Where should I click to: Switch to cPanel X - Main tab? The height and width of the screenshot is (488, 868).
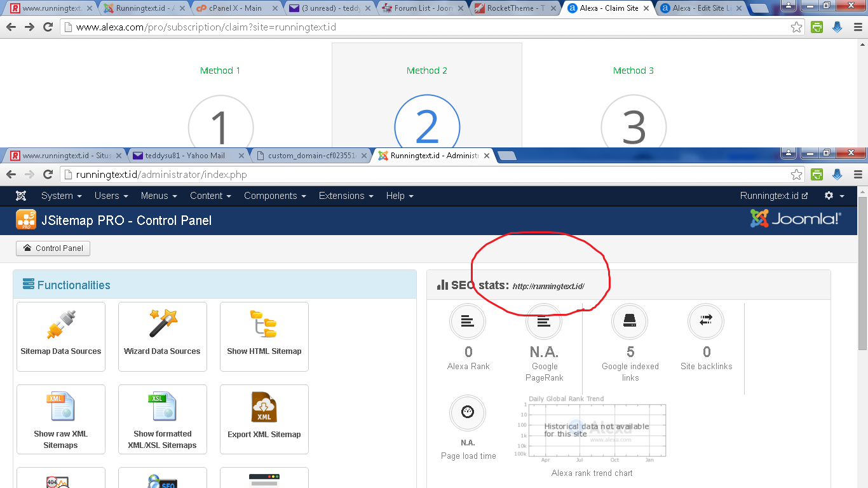[x=236, y=8]
